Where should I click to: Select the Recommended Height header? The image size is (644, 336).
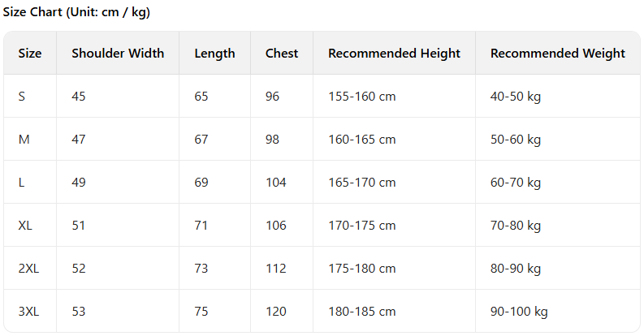point(394,54)
